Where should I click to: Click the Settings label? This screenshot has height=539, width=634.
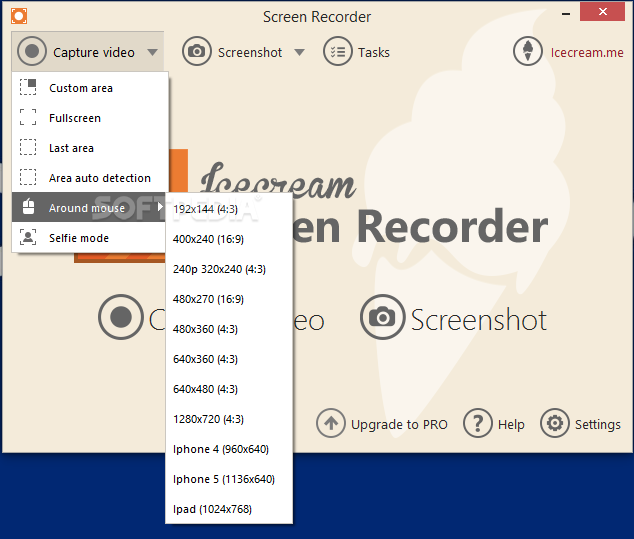598,425
